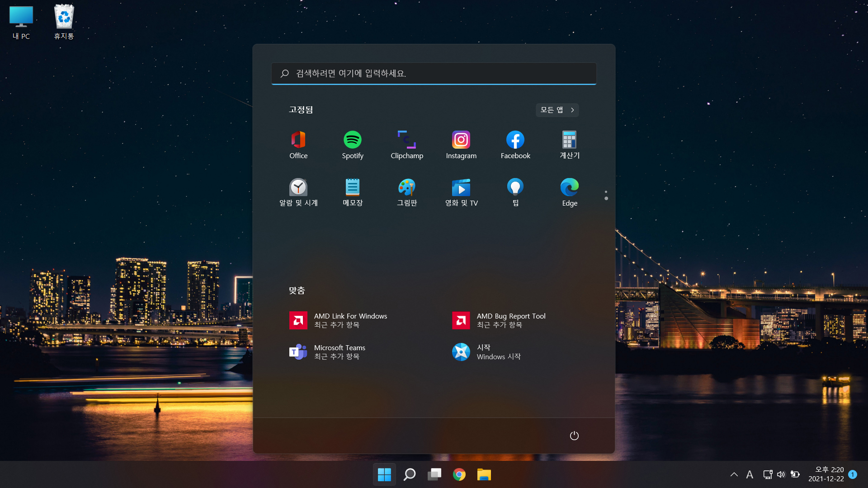Open the Calculator (계산기) app
The width and height of the screenshot is (868, 488).
570,145
